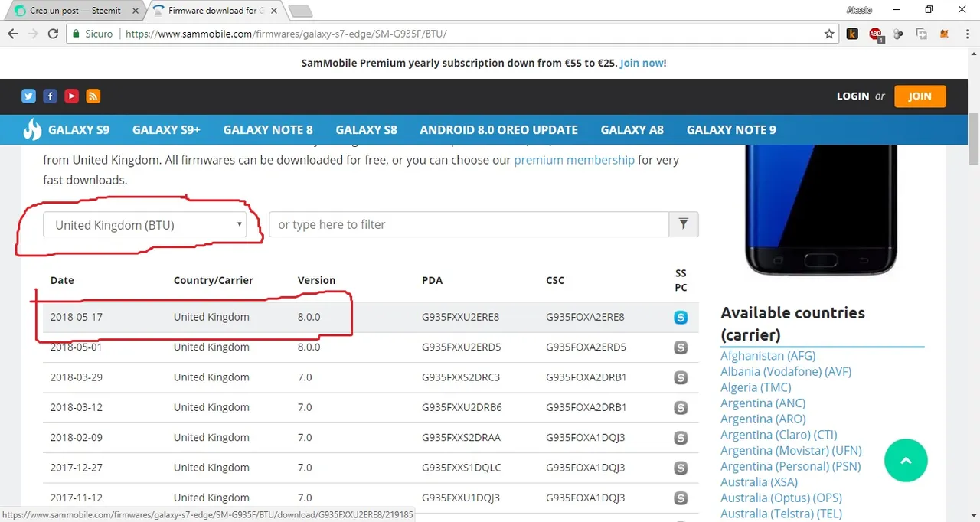Click the blue download icon for 2018-05-17 firmware

681,317
